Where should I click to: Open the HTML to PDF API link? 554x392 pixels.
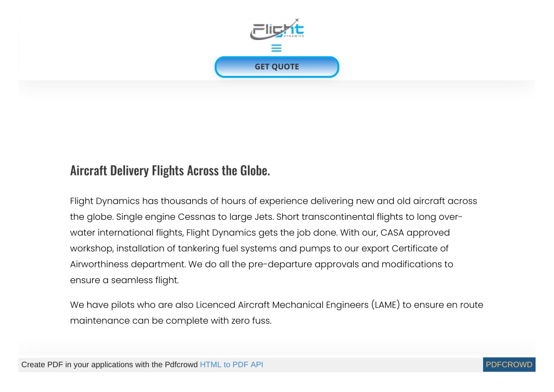(231, 364)
